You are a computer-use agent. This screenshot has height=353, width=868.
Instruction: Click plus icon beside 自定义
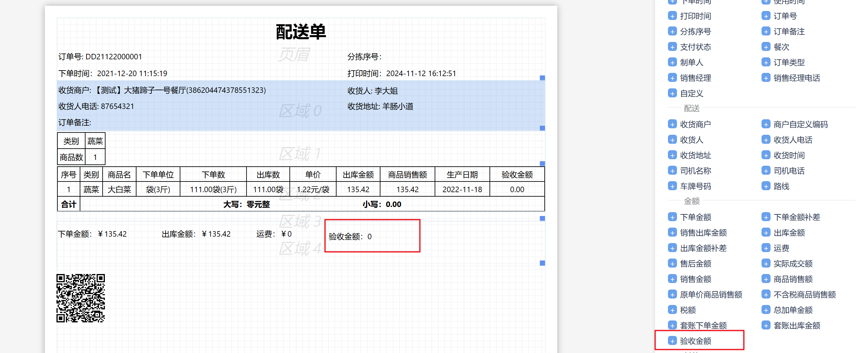[672, 93]
